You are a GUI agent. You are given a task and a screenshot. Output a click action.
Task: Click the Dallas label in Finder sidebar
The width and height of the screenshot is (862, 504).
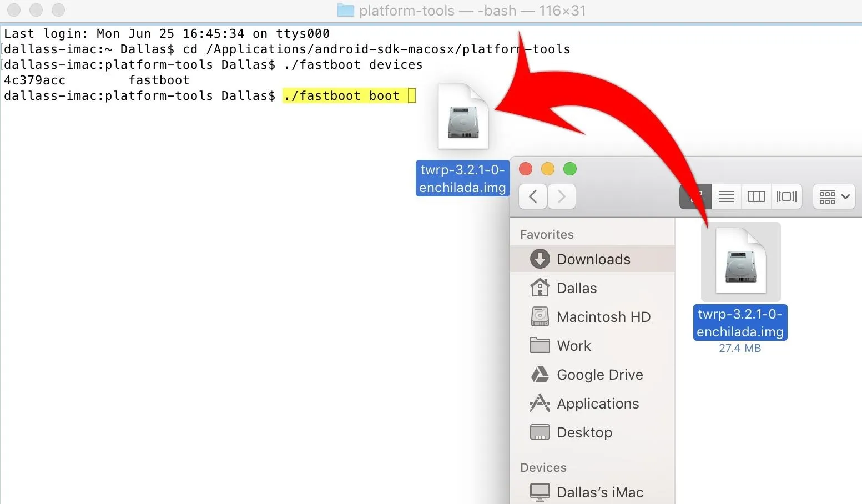(x=577, y=288)
